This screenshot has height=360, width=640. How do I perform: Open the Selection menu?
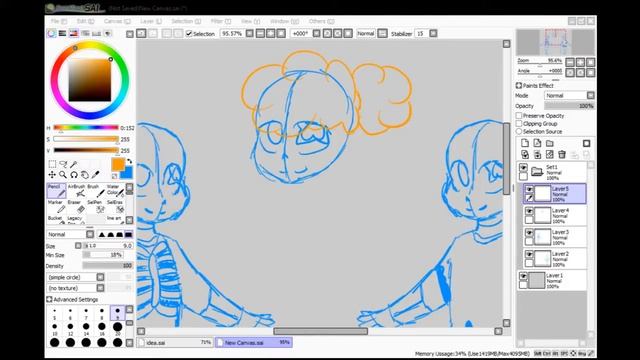186,21
